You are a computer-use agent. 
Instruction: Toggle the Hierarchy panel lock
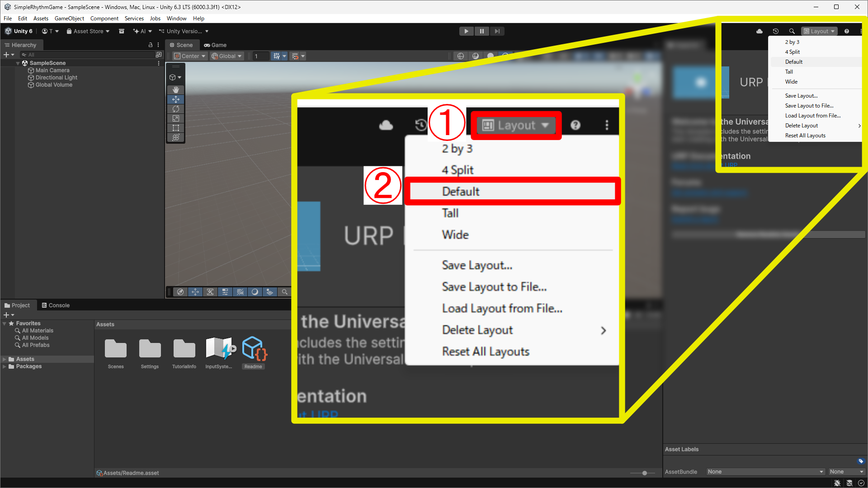click(151, 45)
